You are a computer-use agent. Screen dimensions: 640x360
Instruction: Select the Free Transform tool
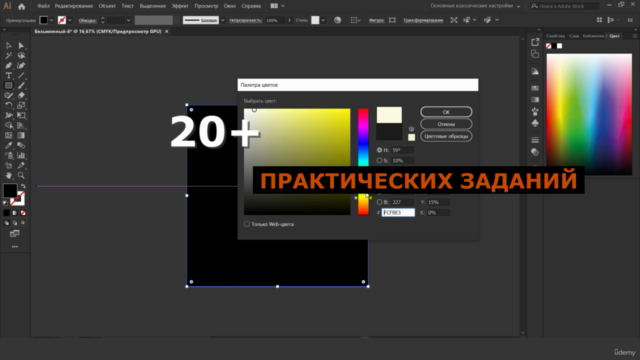click(21, 116)
